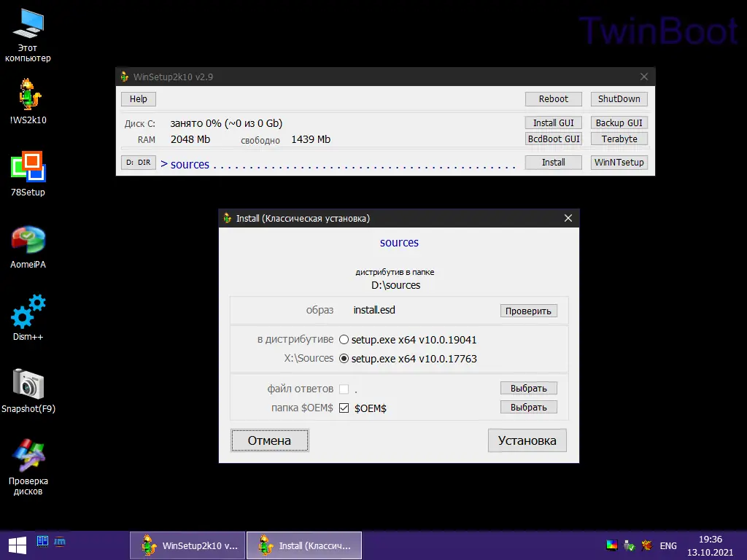
Task: Close the WinSetup2k10 v2.9 window
Action: (644, 77)
